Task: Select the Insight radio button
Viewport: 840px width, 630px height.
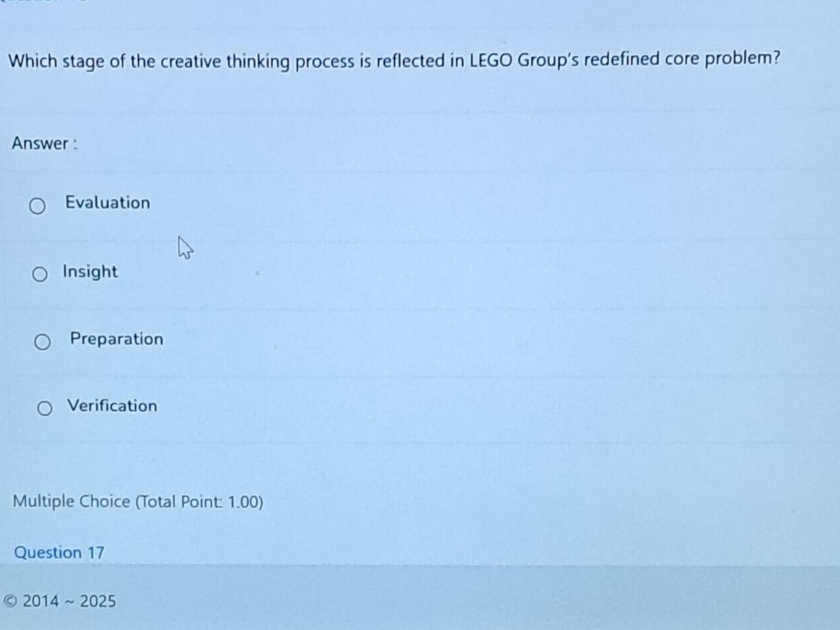Action: click(42, 274)
